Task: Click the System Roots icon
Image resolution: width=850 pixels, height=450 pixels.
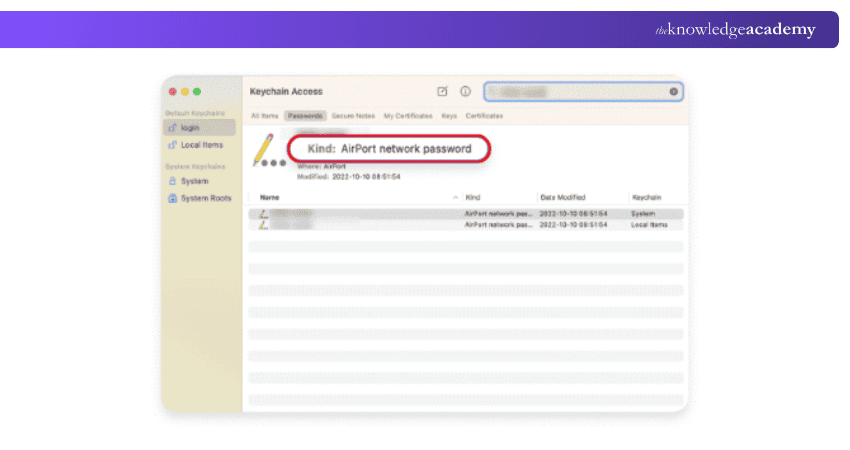Action: point(172,198)
